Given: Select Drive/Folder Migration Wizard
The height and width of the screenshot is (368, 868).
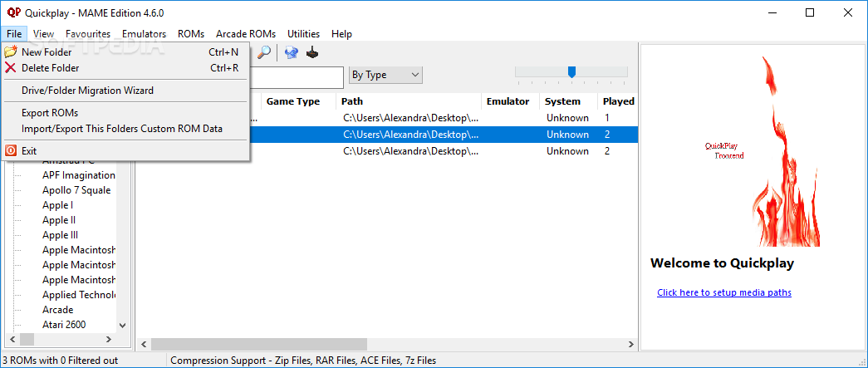Looking at the screenshot, I should click(126, 91).
